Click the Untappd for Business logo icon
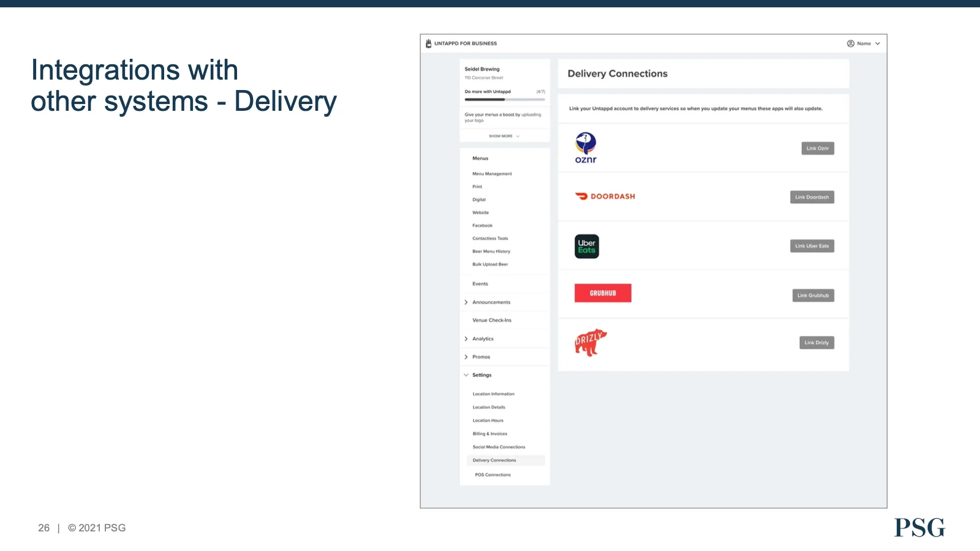The width and height of the screenshot is (980, 551). point(429,43)
